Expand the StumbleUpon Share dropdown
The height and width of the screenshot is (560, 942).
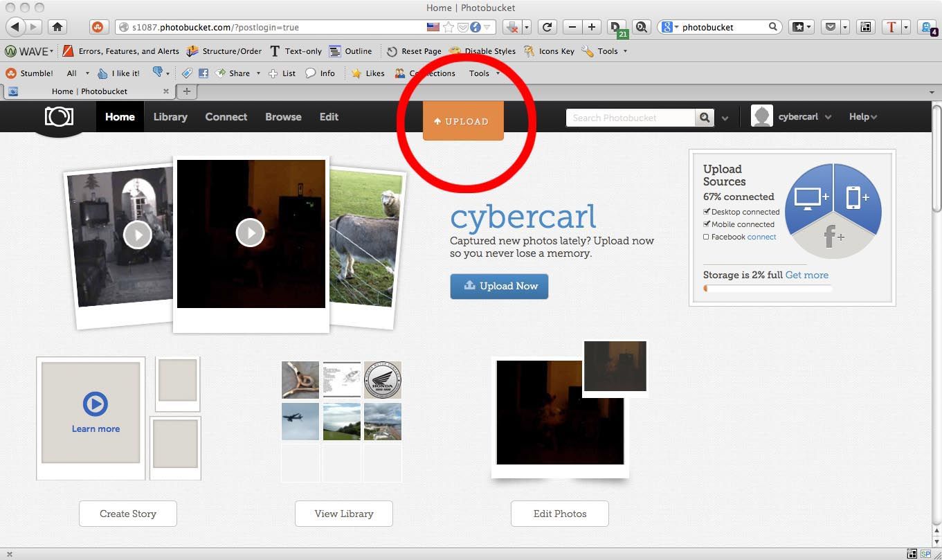click(x=258, y=73)
